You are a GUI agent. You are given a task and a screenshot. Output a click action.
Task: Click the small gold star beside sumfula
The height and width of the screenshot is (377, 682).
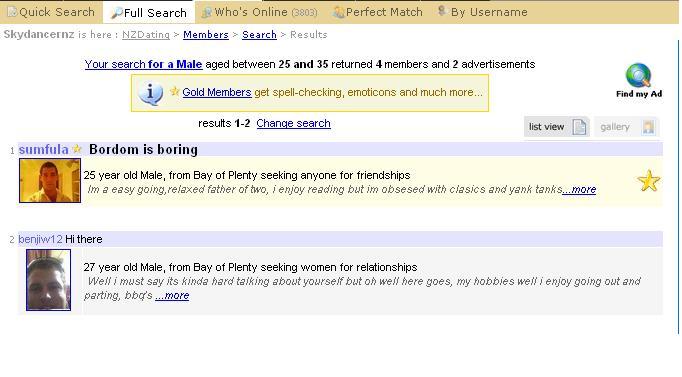click(77, 149)
